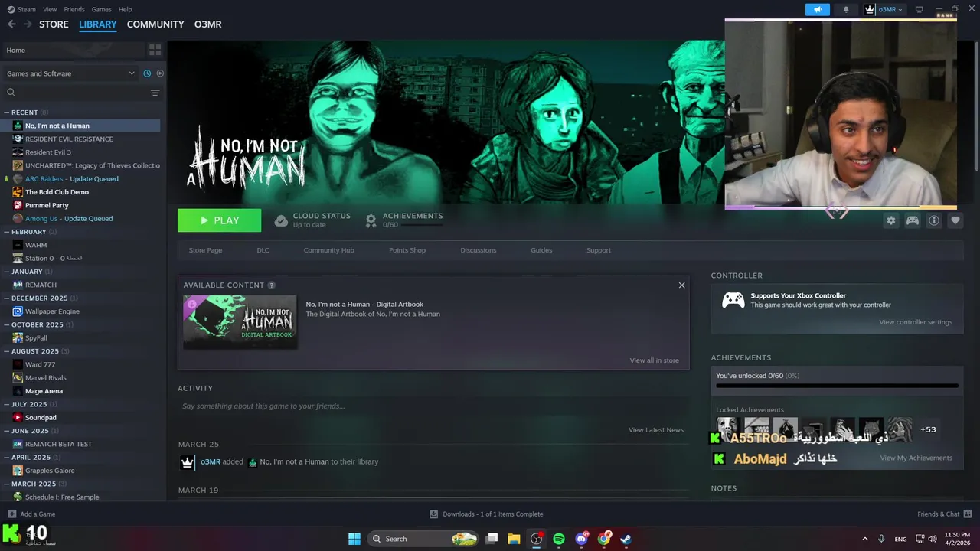
Task: Collapse the DECEMBER 2025 section
Action: [x=41, y=298]
